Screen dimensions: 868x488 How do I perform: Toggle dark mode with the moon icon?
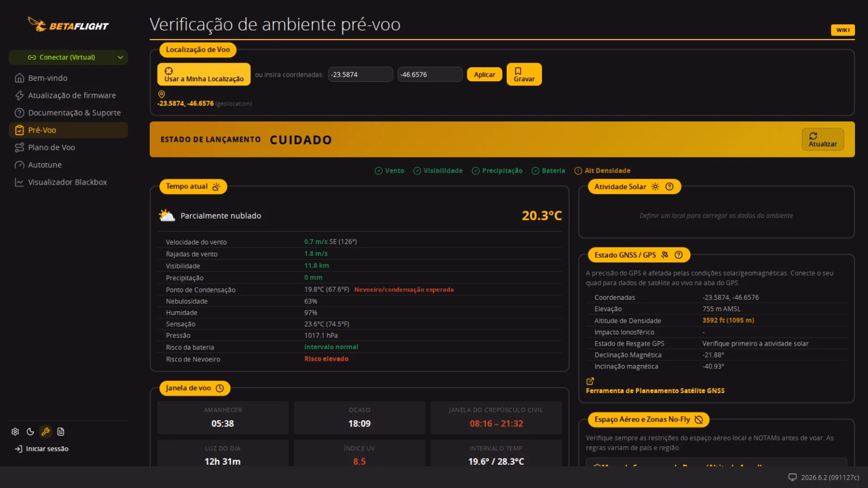(x=31, y=432)
